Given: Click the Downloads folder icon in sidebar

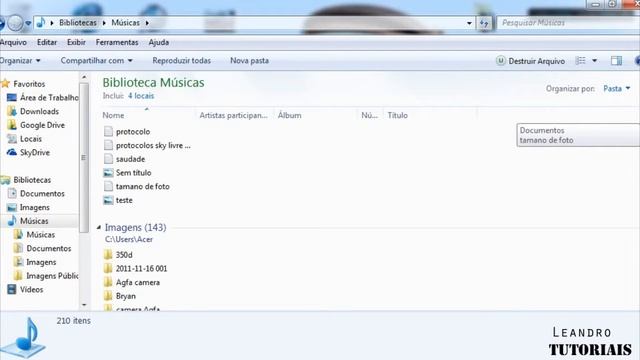Looking at the screenshot, I should pyautogui.click(x=12, y=111).
